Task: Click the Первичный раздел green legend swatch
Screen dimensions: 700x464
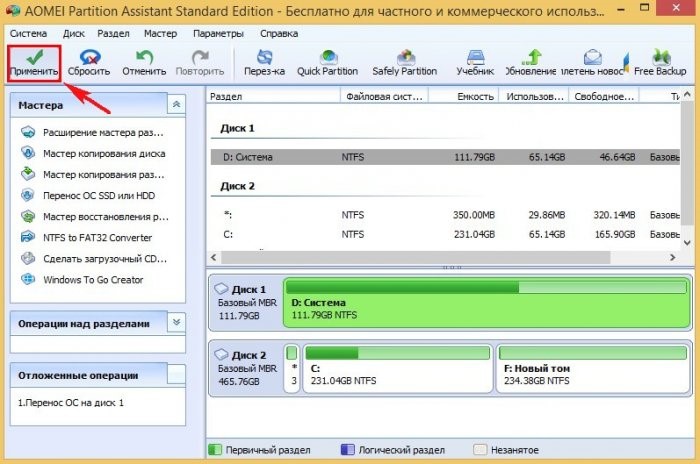Action: (215, 449)
